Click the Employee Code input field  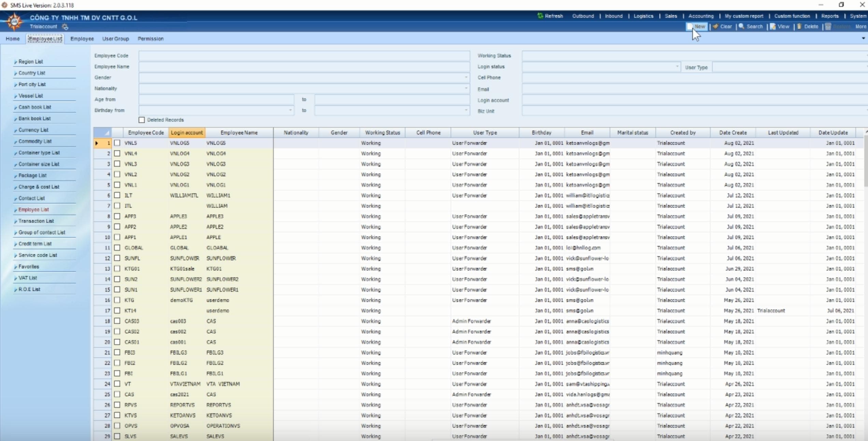tap(304, 56)
